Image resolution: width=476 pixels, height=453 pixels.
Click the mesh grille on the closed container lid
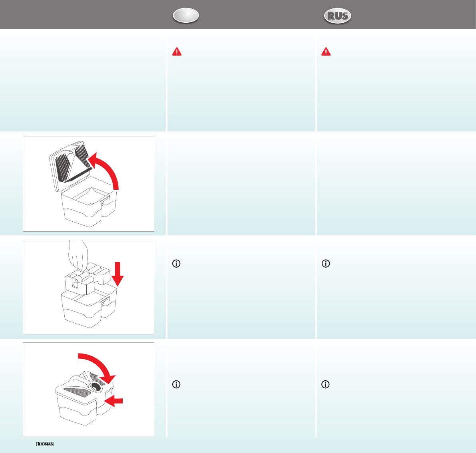click(77, 392)
